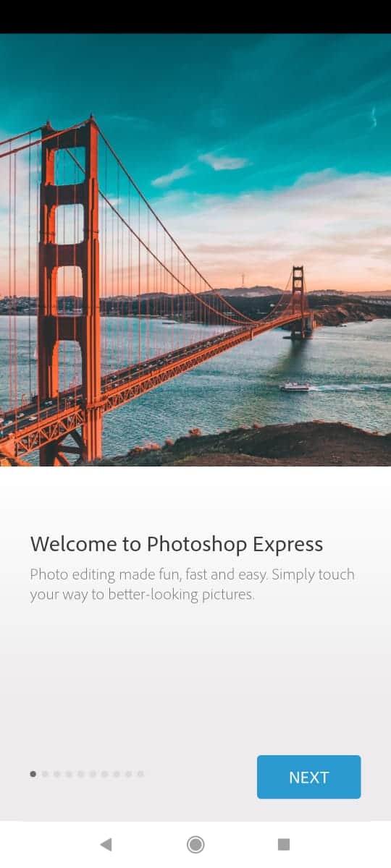The width and height of the screenshot is (391, 868).
Task: Tap the Android home circle icon
Action: [x=195, y=844]
